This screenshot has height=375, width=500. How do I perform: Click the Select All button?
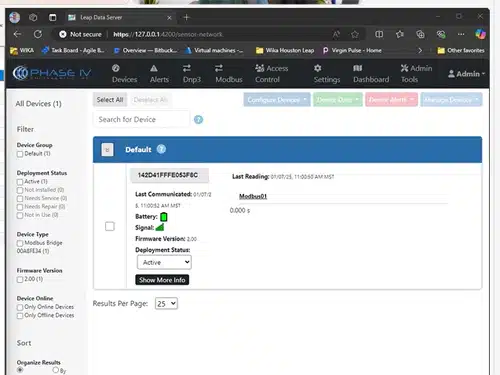(x=110, y=100)
